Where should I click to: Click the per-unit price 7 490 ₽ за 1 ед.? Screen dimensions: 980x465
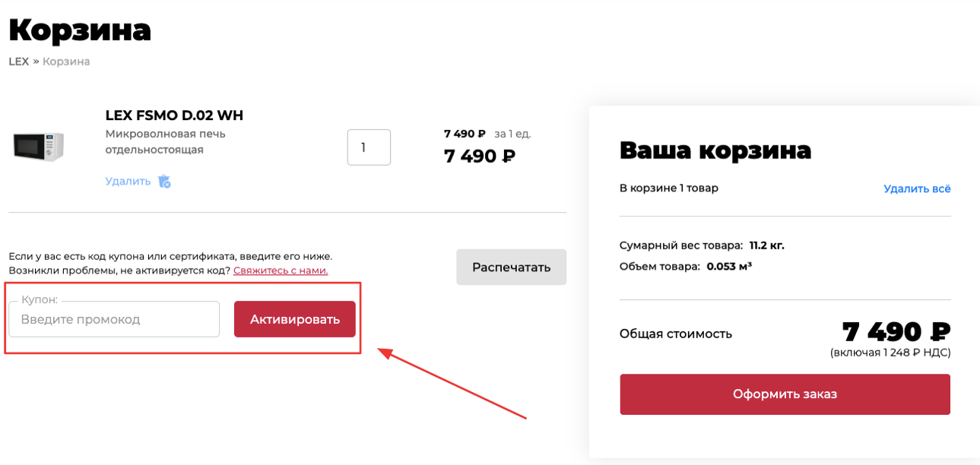coord(487,134)
